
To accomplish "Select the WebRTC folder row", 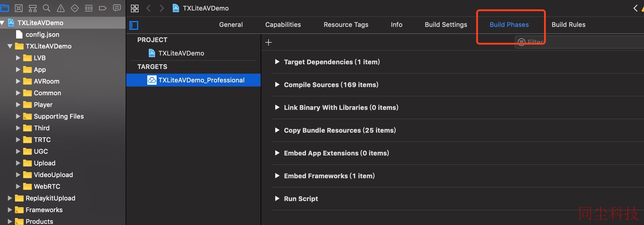I will pos(63,186).
